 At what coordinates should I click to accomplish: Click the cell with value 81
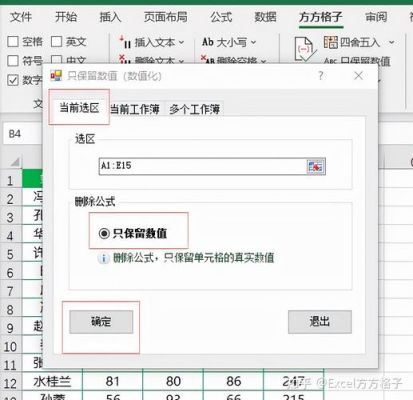pos(112,382)
